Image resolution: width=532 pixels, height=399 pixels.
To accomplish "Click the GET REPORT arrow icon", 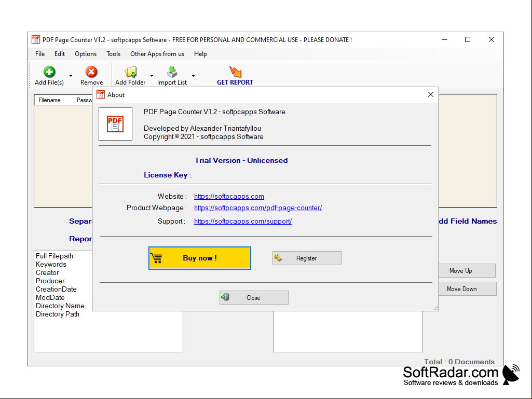I will click(235, 72).
